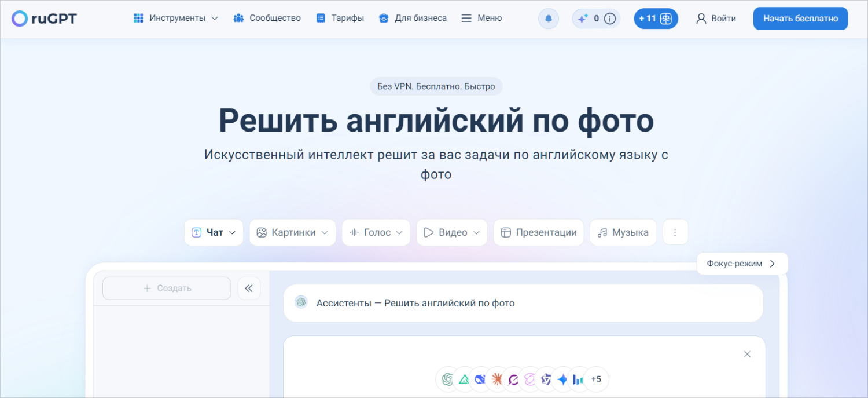Select the ChatGPT model icon
Viewport: 868px width, 398px height.
(447, 379)
